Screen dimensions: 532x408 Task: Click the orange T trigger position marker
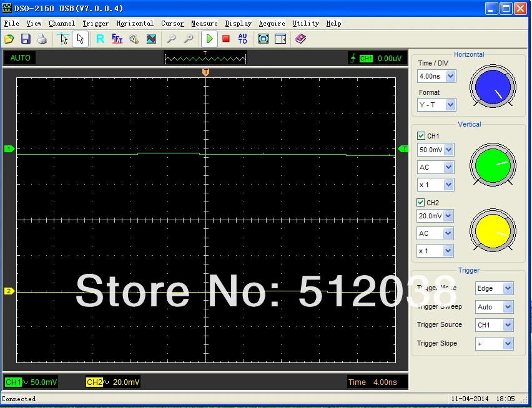click(205, 72)
